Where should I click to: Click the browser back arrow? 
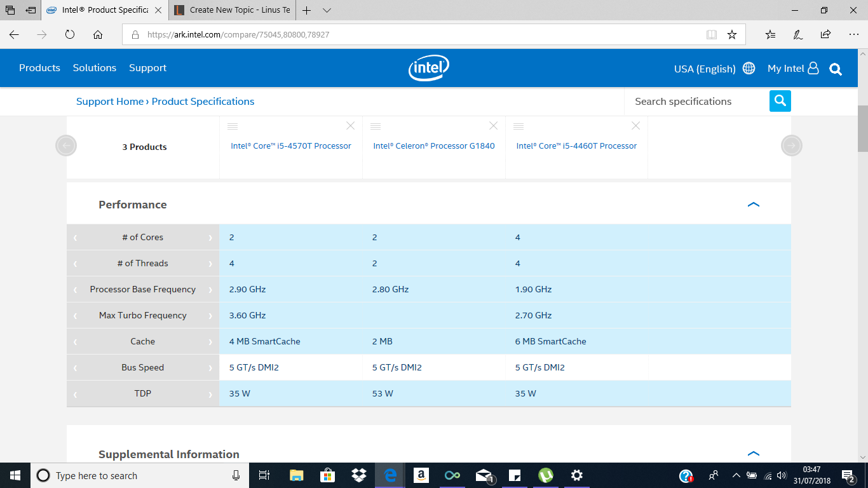pos(14,35)
